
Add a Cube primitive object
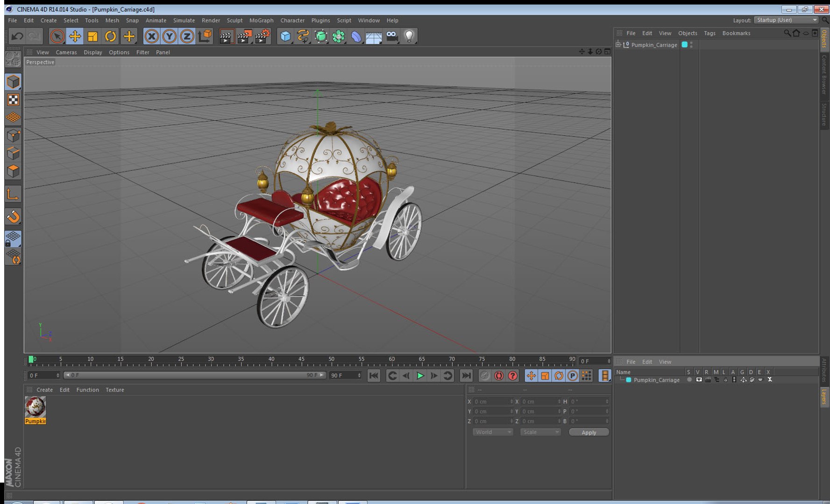pyautogui.click(x=285, y=36)
